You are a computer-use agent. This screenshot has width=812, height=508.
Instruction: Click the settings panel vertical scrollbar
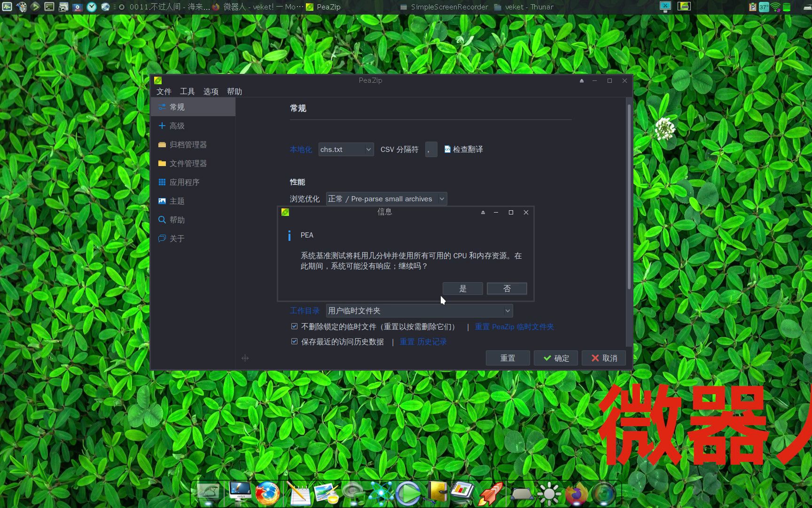629,198
